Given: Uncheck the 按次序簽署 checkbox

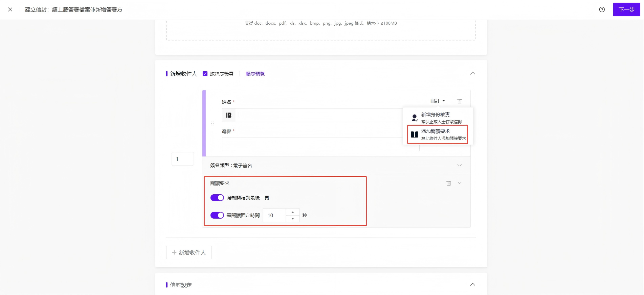Looking at the screenshot, I should (x=205, y=74).
